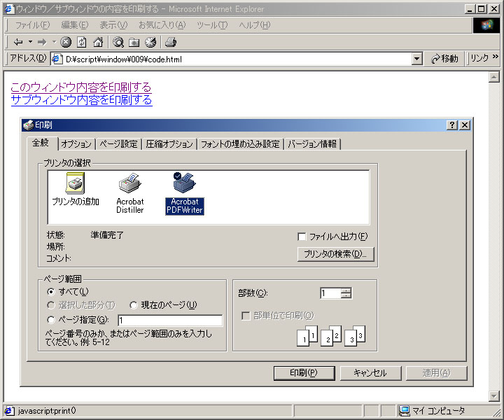The image size is (504, 420).
Task: Click the printer icon in dialog title bar
Action: [28, 125]
